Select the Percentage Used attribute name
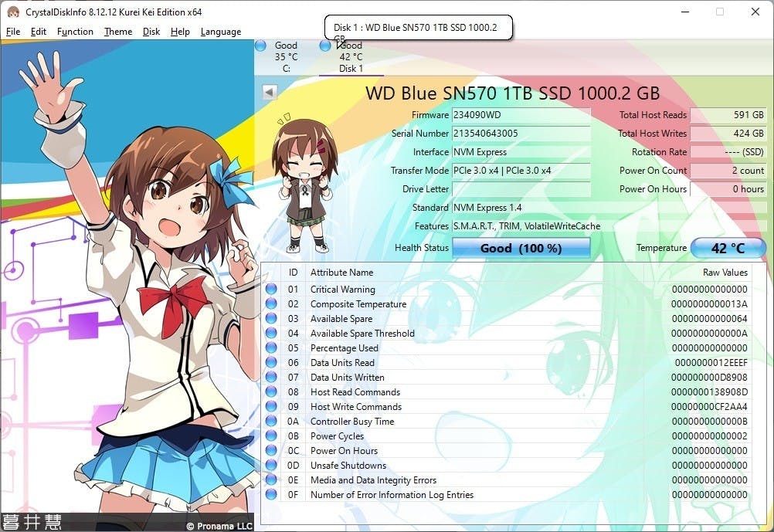 (344, 348)
